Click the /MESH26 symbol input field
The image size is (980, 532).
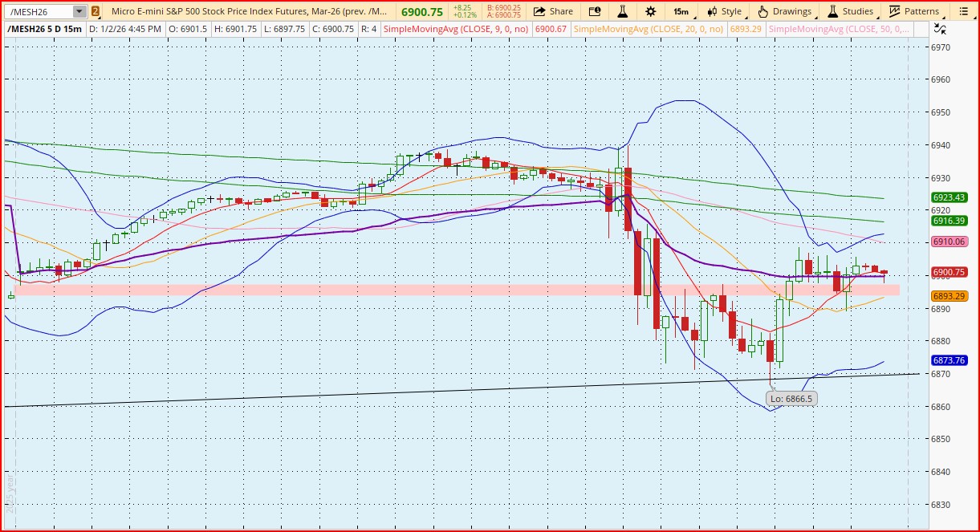(39, 11)
